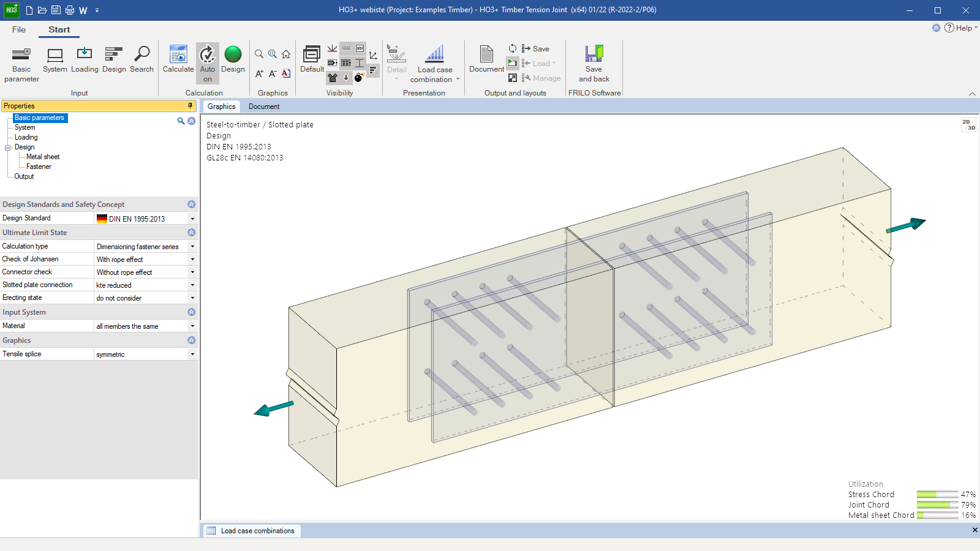980x551 pixels.
Task: Open the Loading input
Action: coord(85,60)
